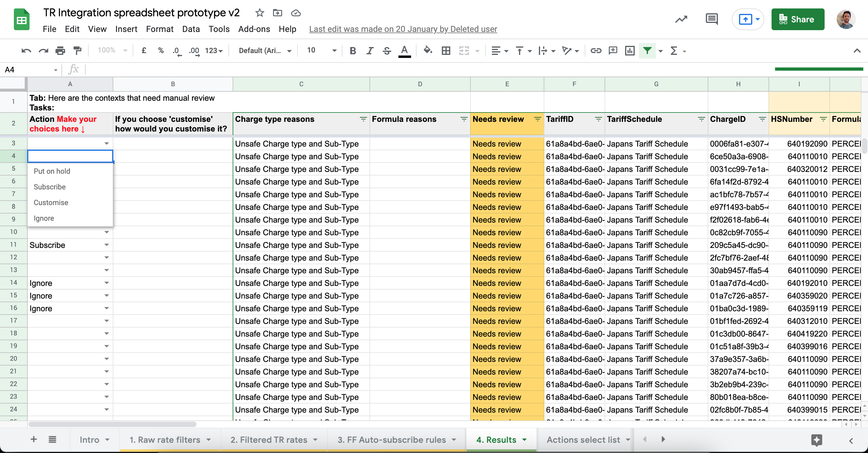Open the last edit history link
The width and height of the screenshot is (868, 453).
403,29
